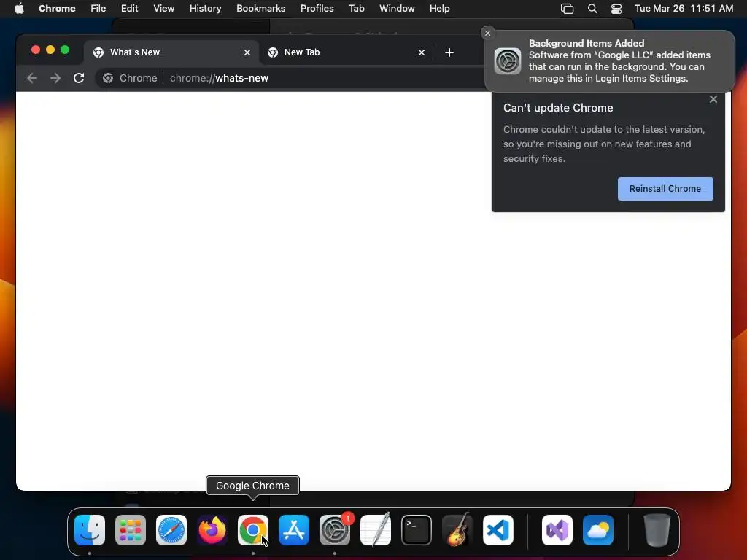The height and width of the screenshot is (560, 747).
Task: Open the cloud weather app in the Dock
Action: 598,530
